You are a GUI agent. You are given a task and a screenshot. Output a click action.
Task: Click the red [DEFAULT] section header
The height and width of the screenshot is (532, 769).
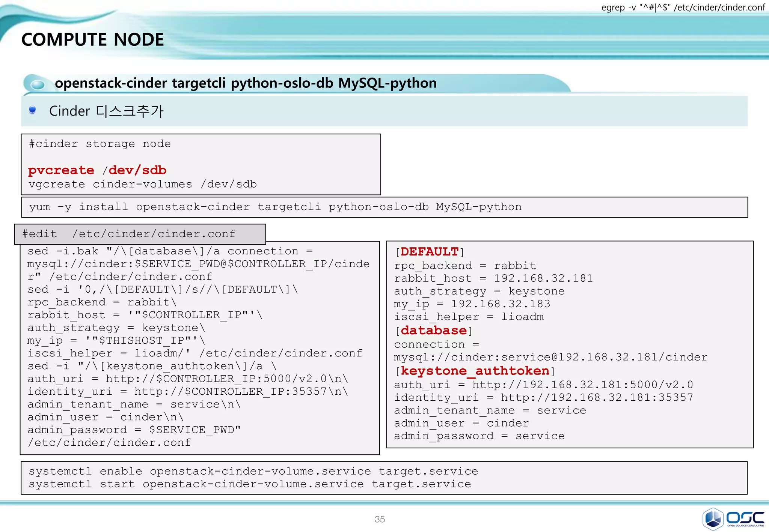click(x=430, y=252)
